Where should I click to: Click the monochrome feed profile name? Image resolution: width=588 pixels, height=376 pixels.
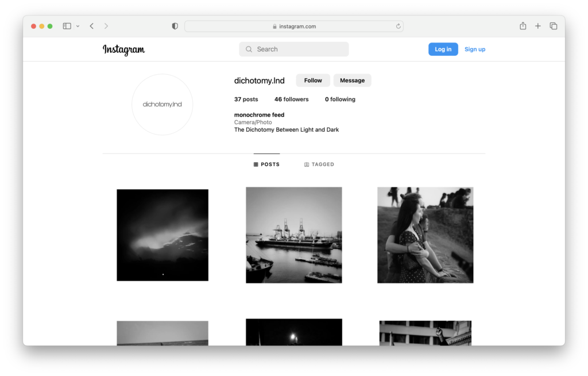pos(259,115)
